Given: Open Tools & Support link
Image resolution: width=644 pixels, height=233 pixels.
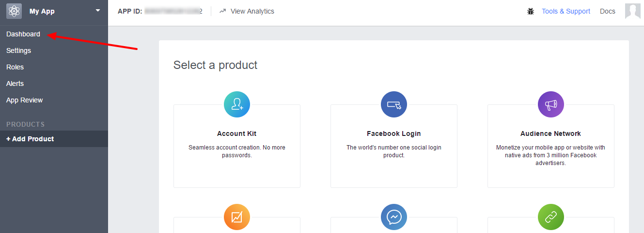Looking at the screenshot, I should coord(566,11).
